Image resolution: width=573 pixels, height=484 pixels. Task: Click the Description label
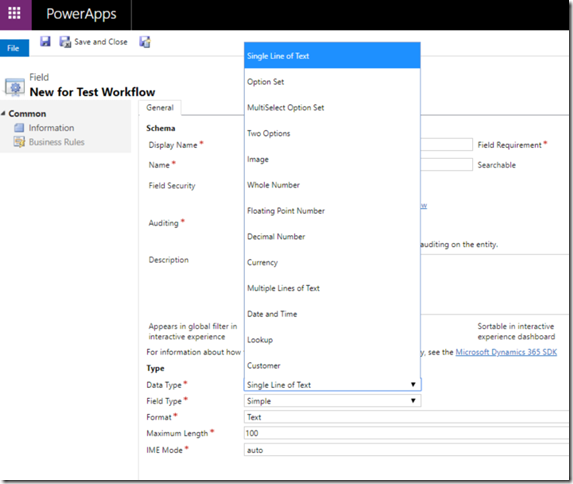(168, 260)
